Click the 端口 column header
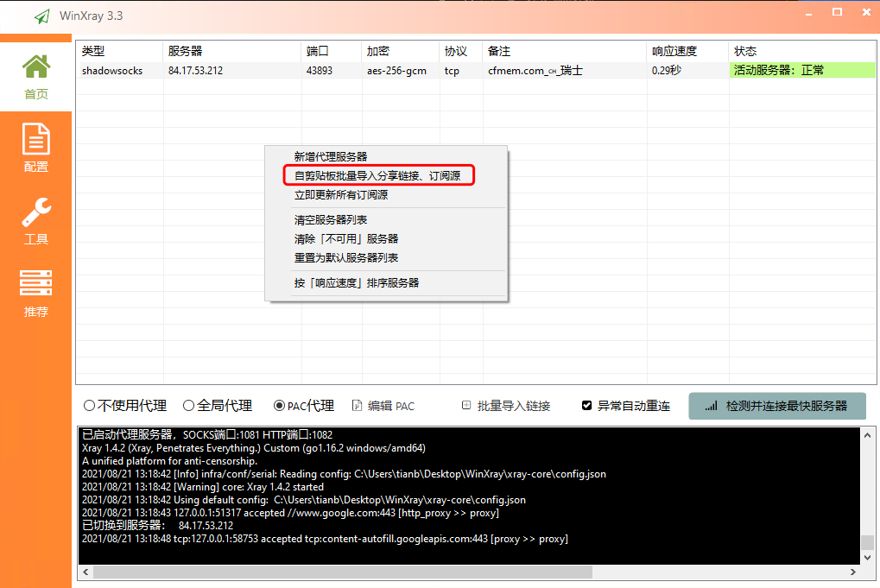This screenshot has height=588, width=880. [x=331, y=51]
